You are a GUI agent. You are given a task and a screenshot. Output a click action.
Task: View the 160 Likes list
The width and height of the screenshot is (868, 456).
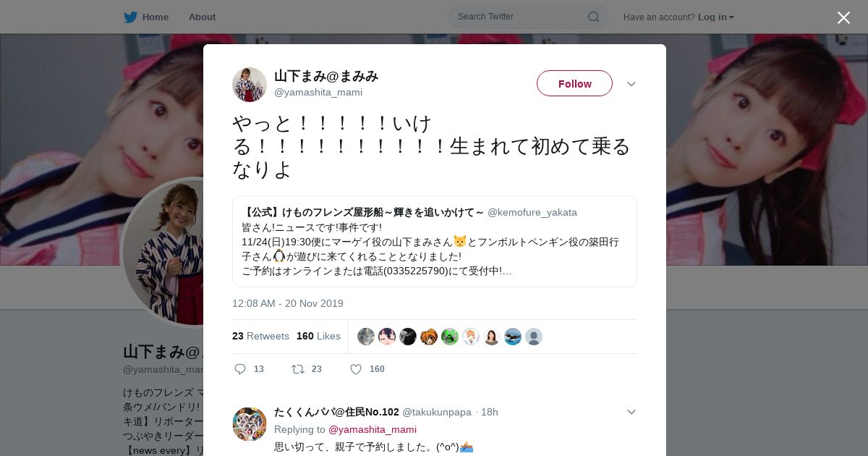(x=318, y=336)
